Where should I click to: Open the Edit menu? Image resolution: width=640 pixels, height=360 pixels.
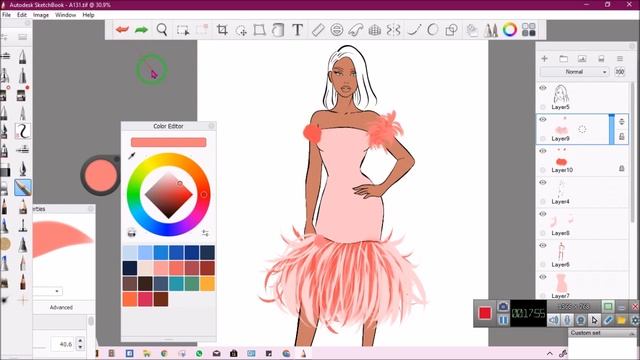pyautogui.click(x=22, y=15)
